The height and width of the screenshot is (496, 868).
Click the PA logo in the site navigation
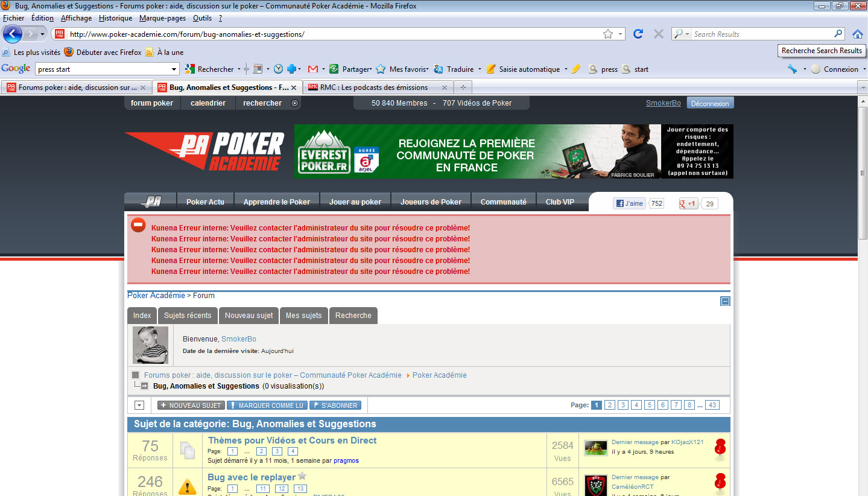point(150,202)
